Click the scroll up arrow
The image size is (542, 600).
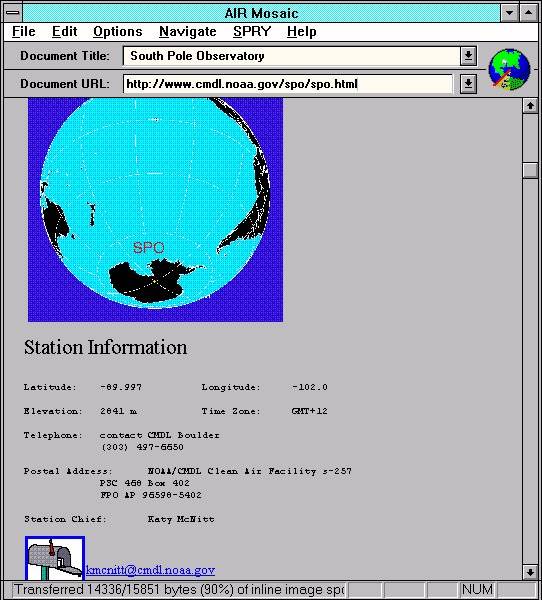click(530, 105)
